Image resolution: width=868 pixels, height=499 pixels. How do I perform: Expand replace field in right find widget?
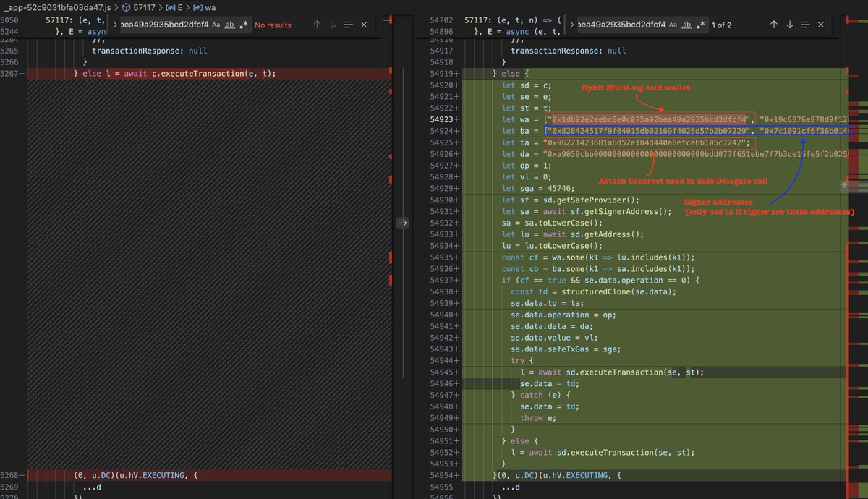click(x=572, y=25)
